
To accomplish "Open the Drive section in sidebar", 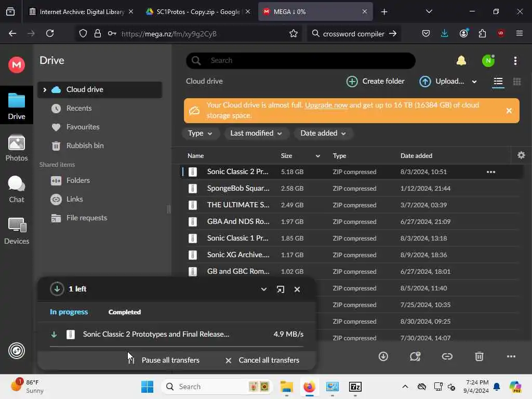I will [16, 105].
